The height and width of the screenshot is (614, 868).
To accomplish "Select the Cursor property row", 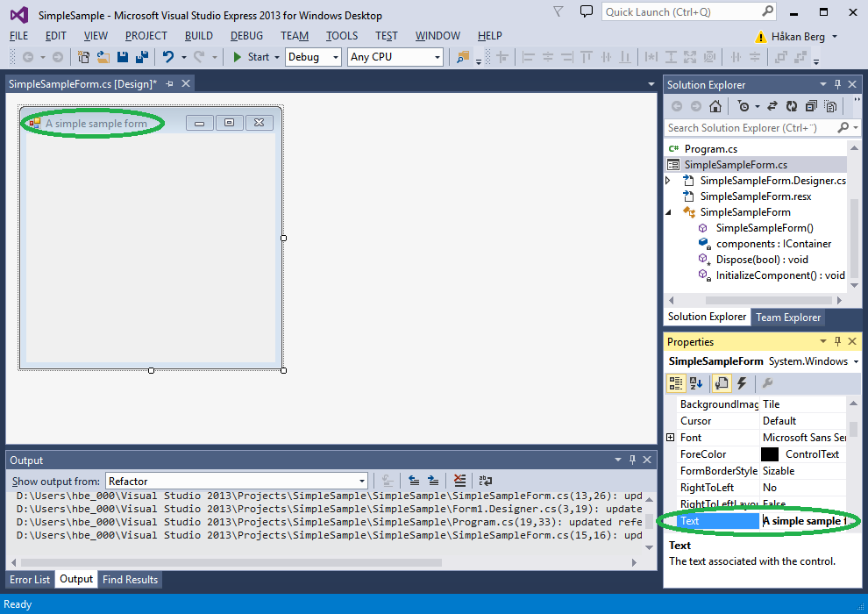I will click(761, 421).
